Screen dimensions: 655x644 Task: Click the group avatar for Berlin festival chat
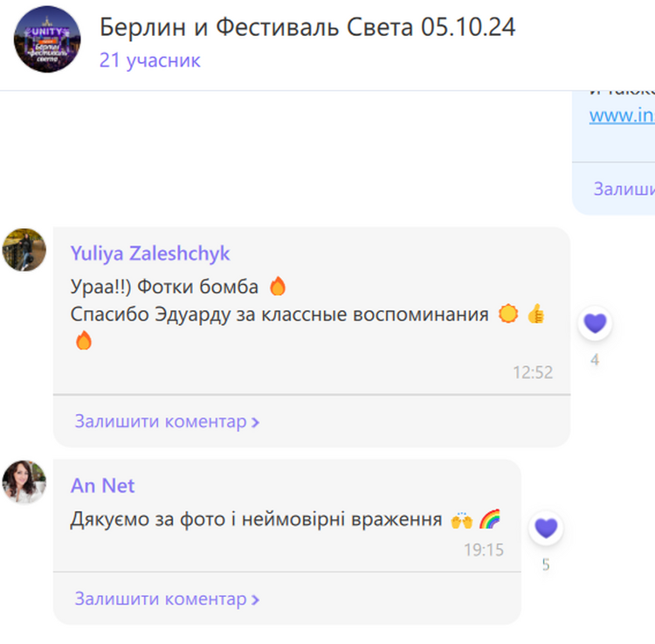tap(47, 38)
